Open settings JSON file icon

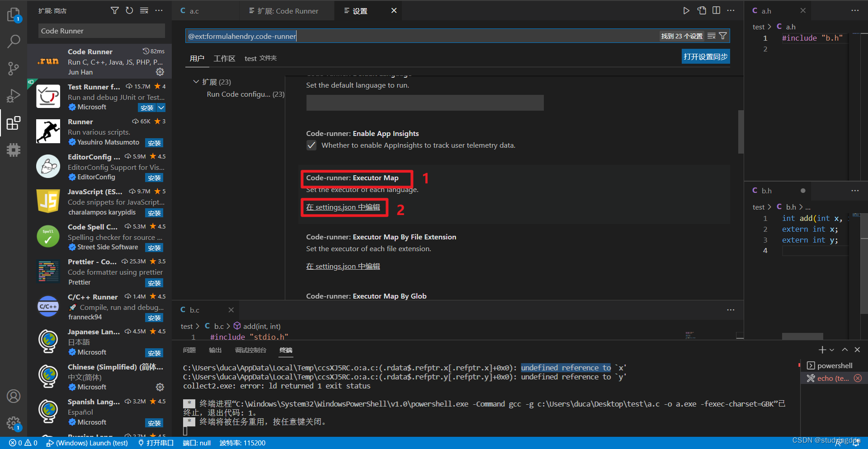pos(702,10)
